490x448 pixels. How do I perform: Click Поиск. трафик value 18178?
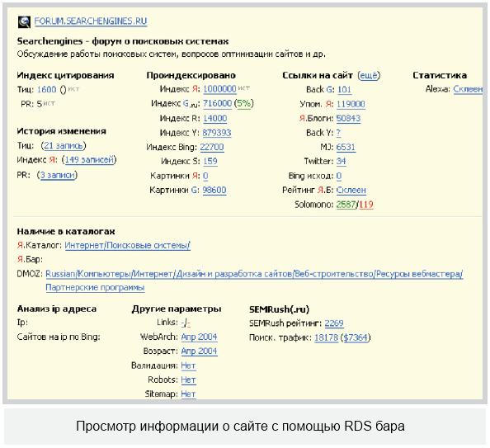(326, 337)
